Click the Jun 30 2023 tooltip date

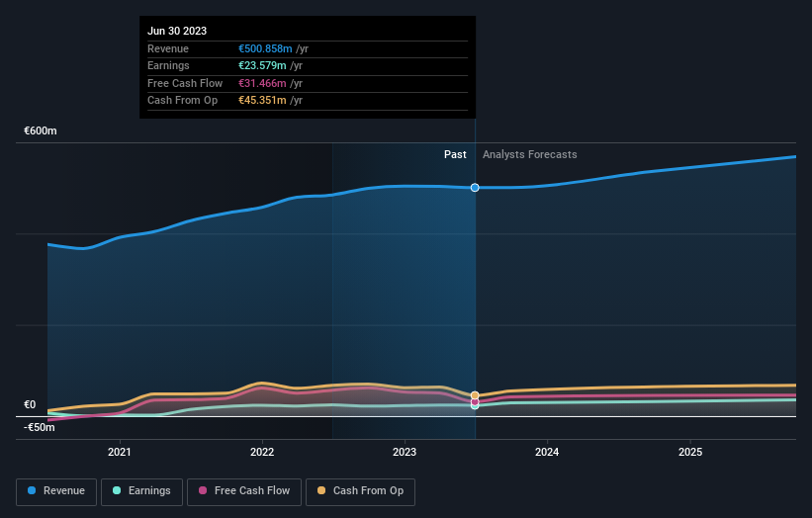(177, 31)
